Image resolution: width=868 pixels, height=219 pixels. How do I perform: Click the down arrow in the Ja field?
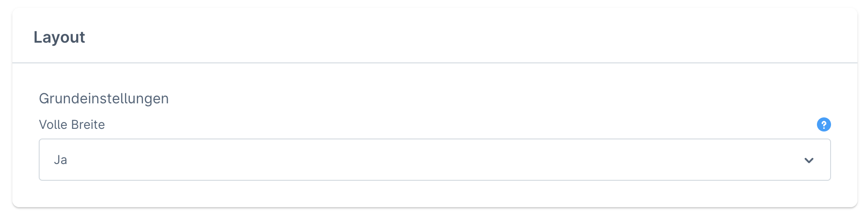tap(809, 160)
